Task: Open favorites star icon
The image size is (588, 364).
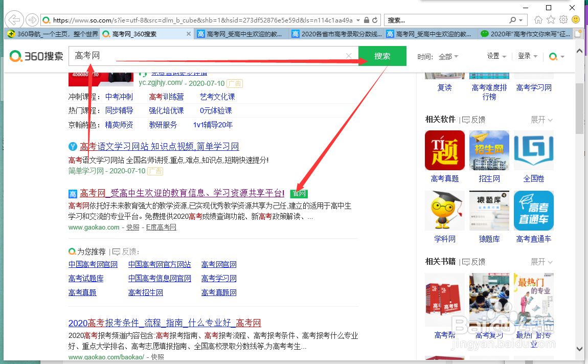Action: pyautogui.click(x=551, y=19)
